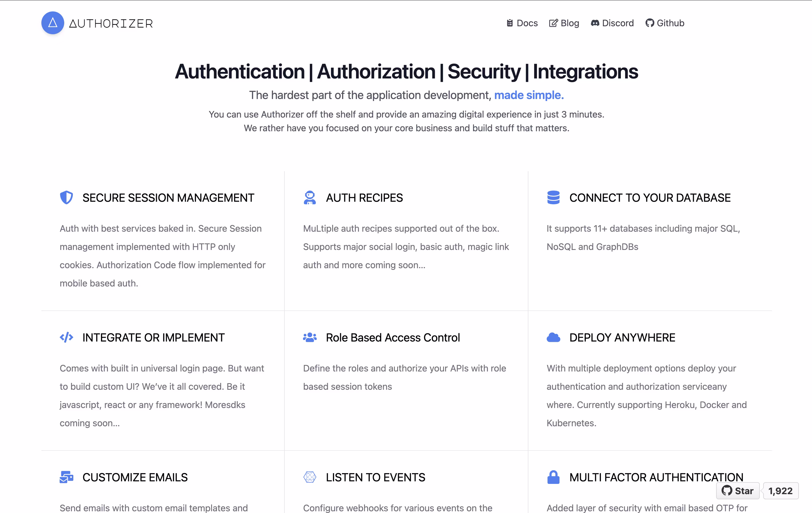
Task: Click the robot icon beside Auth Recipes
Action: pos(310,197)
